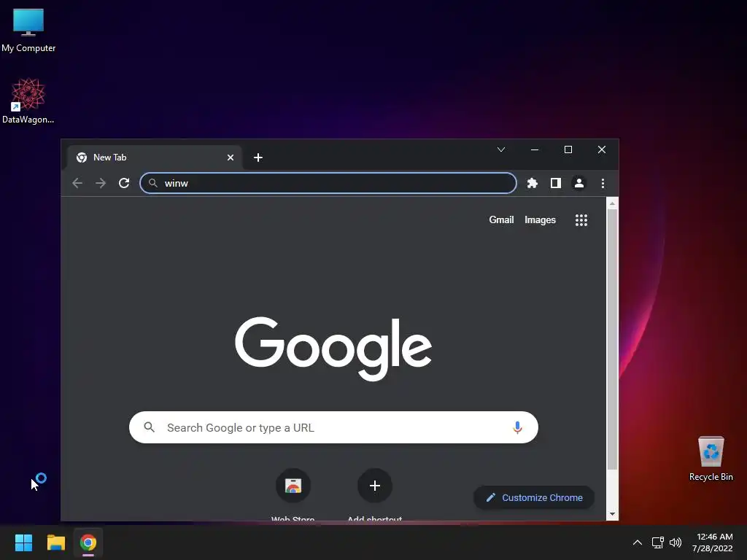The height and width of the screenshot is (560, 747).
Task: Start voice search with microphone icon
Action: pos(517,427)
